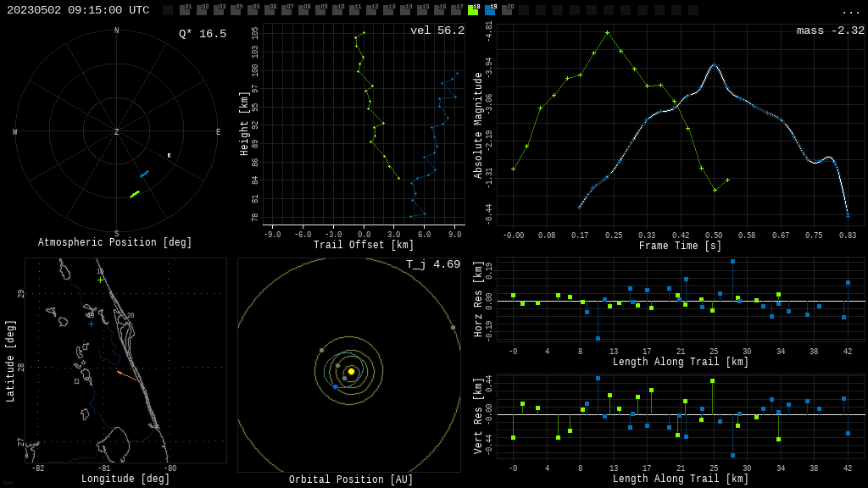Click the Absolute Magnitude axis label
Viewport: 868px width, 488px height.
478,125
